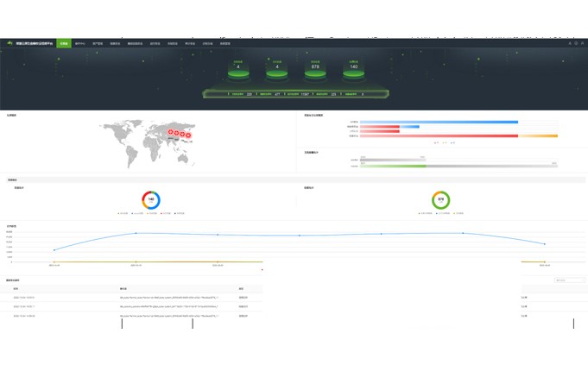The width and height of the screenshot is (588, 365).
Task: Click small dropdown arrow below the line chart
Action: coord(262,270)
